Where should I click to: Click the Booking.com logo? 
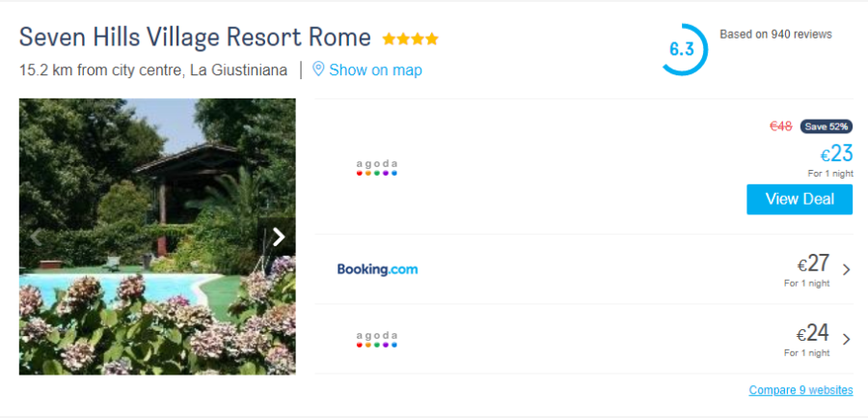[x=377, y=269]
